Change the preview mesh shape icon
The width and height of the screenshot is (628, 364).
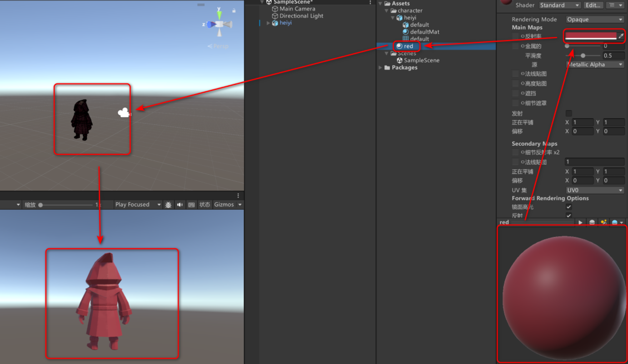(592, 222)
